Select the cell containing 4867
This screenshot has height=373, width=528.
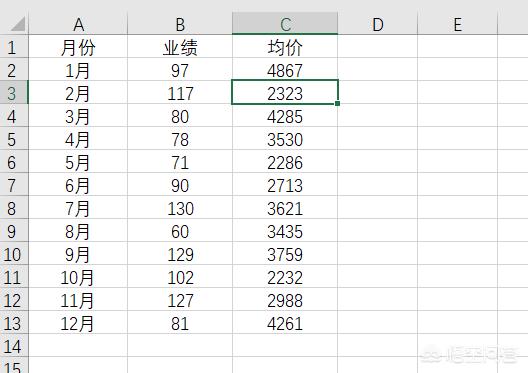[x=285, y=69]
